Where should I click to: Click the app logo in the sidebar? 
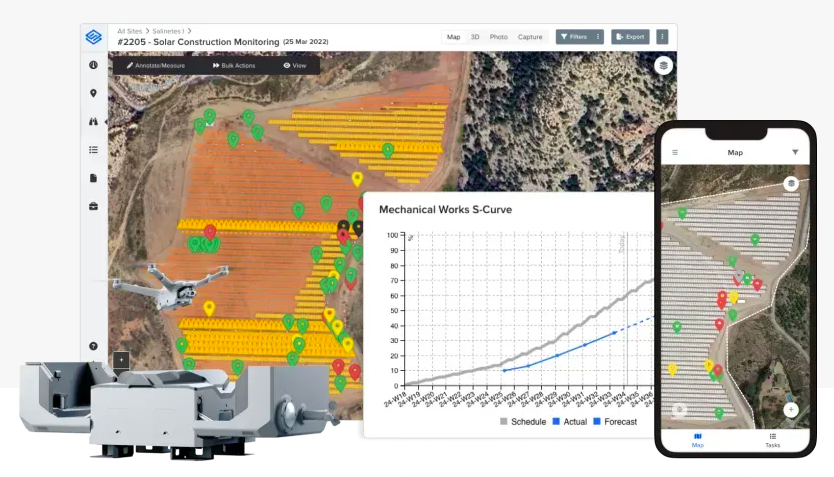[x=94, y=37]
